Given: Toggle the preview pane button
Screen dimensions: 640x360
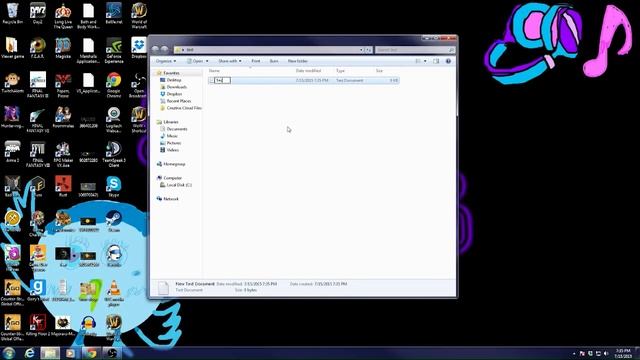Looking at the screenshot, I should [436, 61].
